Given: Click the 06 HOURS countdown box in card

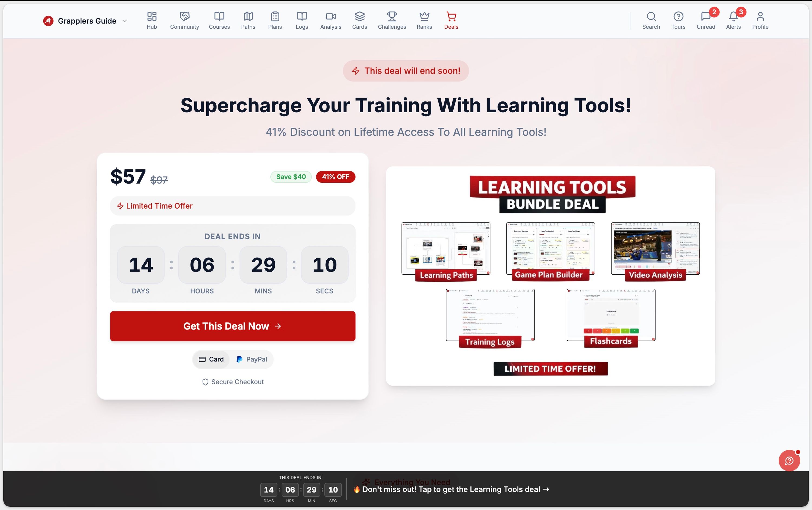Looking at the screenshot, I should 202,265.
